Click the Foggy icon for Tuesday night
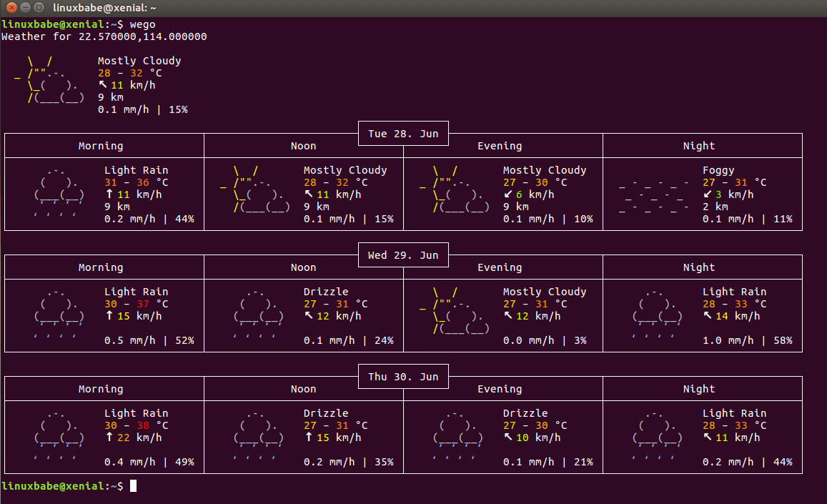The height and width of the screenshot is (504, 827). [654, 195]
